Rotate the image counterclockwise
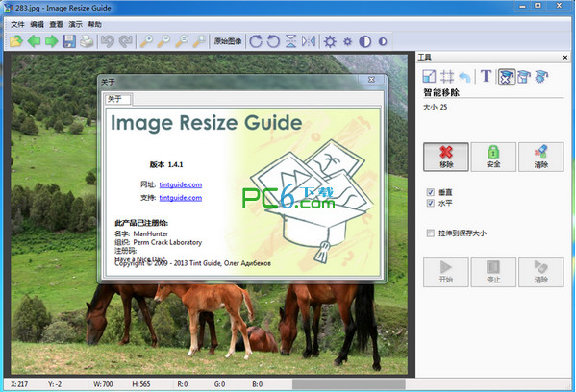 tap(273, 41)
